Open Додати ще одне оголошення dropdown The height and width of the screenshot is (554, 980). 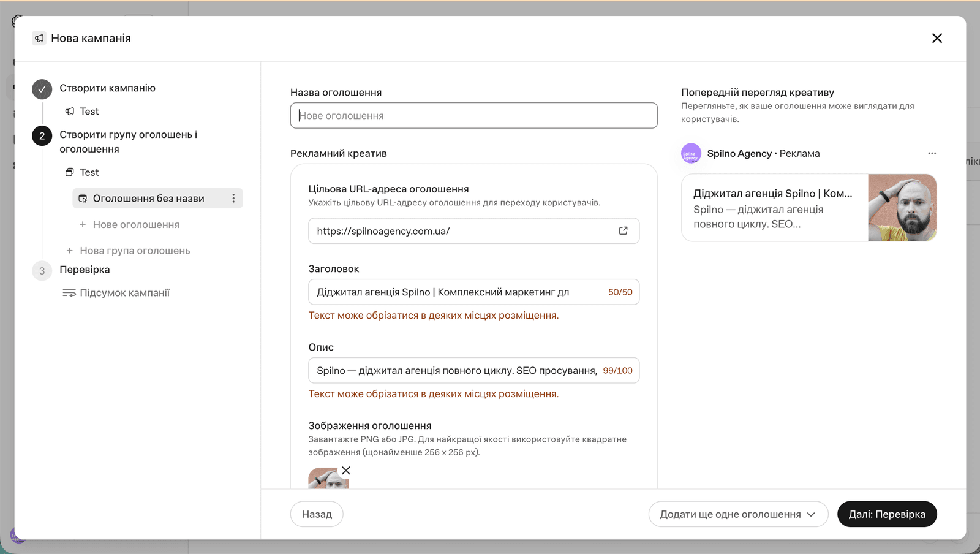point(738,514)
